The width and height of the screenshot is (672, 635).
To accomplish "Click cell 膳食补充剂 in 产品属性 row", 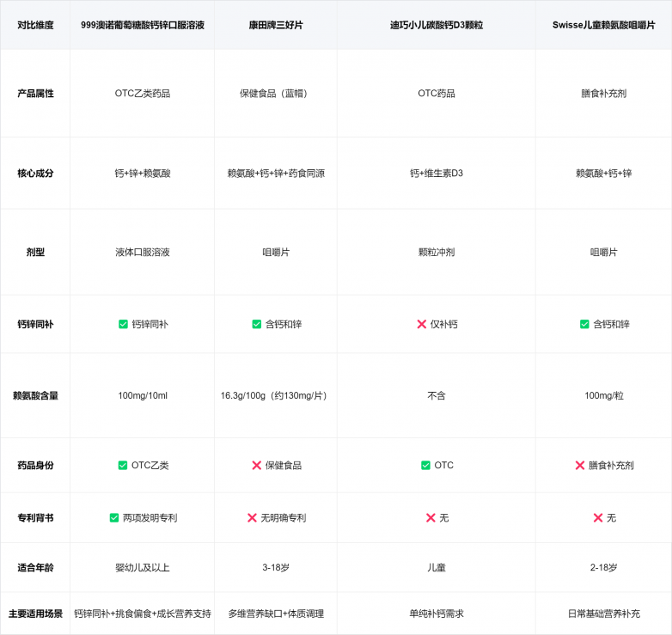I will pyautogui.click(x=603, y=94).
